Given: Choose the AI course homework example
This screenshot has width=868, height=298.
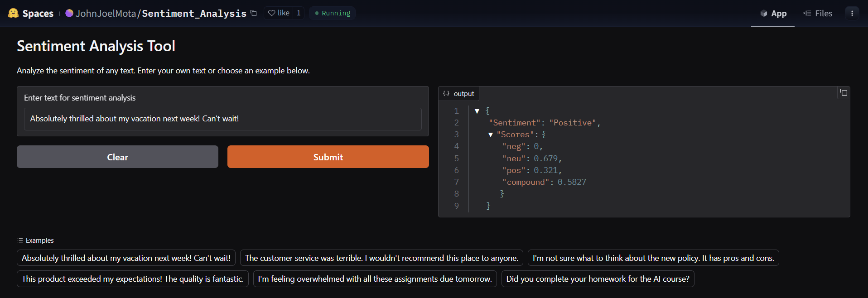Looking at the screenshot, I should point(598,279).
